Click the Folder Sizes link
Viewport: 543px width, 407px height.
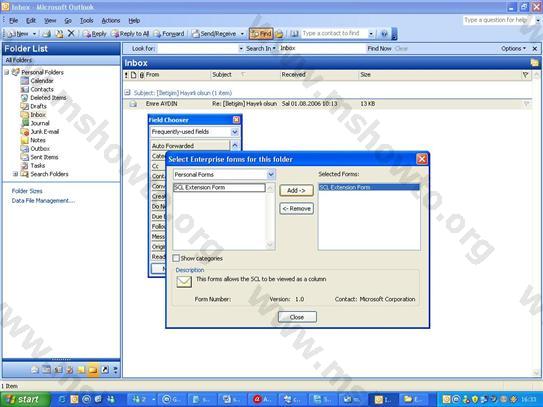pos(27,191)
